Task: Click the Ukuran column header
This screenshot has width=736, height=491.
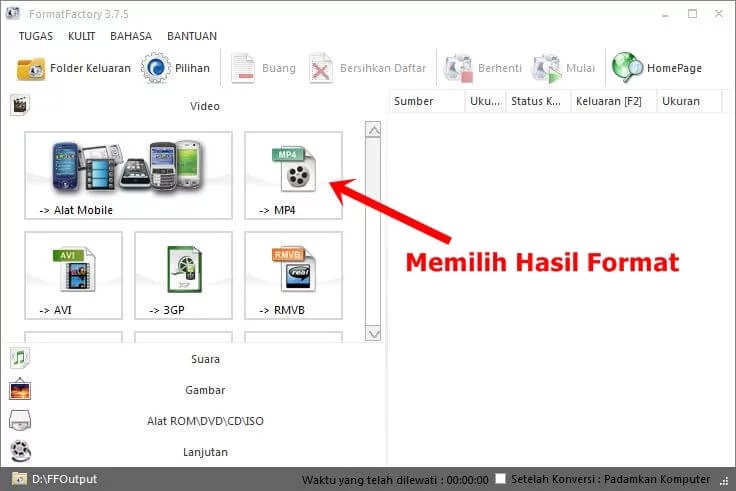Action: point(689,101)
